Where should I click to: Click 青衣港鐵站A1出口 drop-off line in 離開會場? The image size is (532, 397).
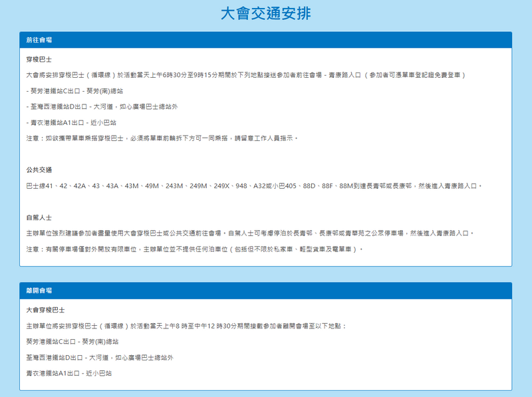[x=68, y=374]
